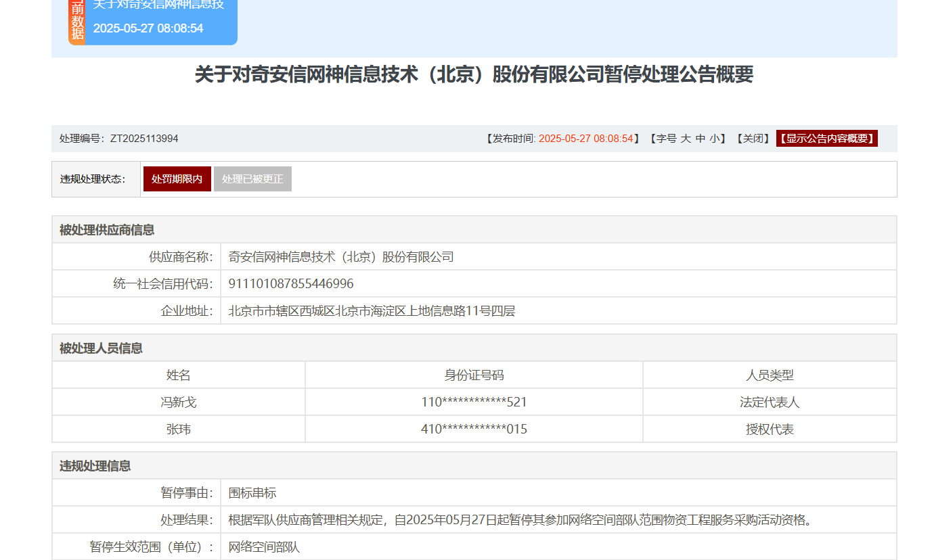Set font size to 大

[x=686, y=139]
